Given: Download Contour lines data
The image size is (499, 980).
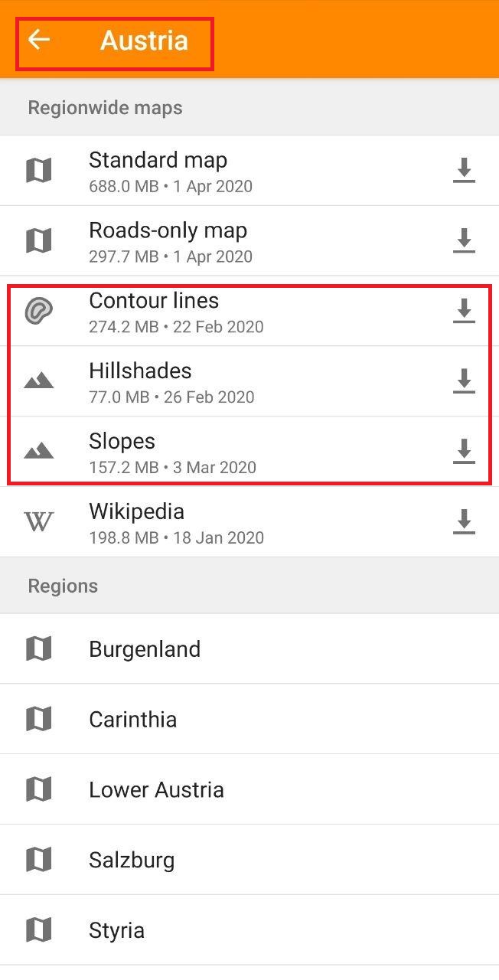Looking at the screenshot, I should coord(464,312).
